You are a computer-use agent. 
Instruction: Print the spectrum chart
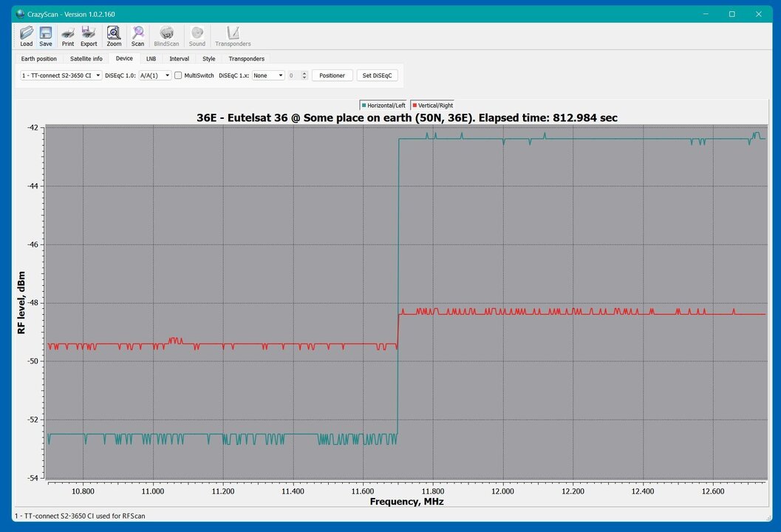point(68,36)
